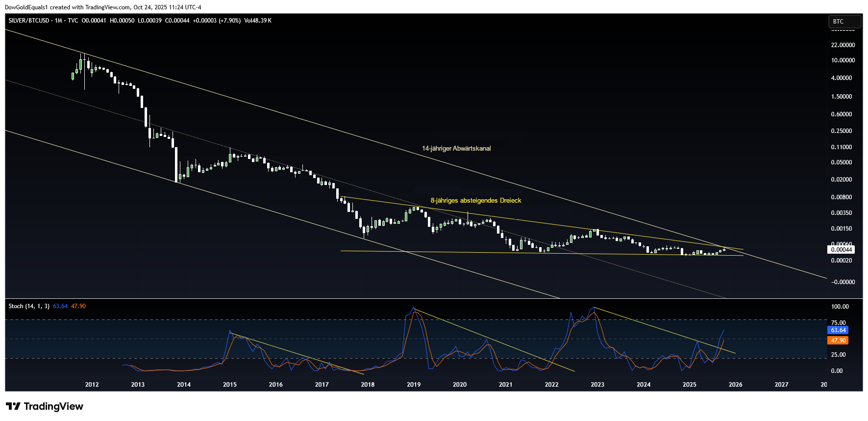Click the 2012 label on the time axis
This screenshot has width=868, height=421.
[92, 385]
